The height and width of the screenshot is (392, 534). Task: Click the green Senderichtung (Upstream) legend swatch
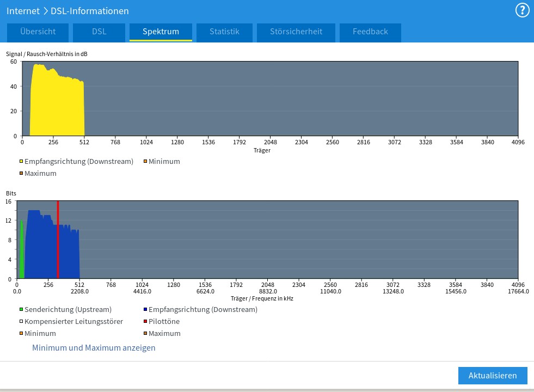[21, 309]
